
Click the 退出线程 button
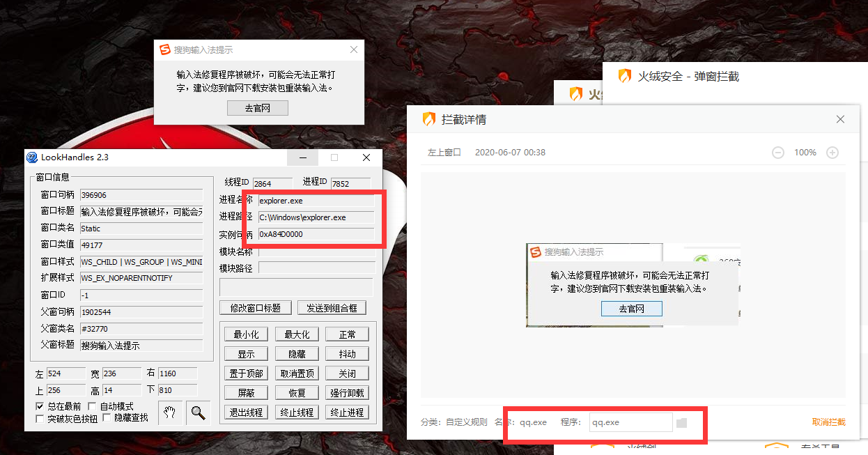(246, 412)
